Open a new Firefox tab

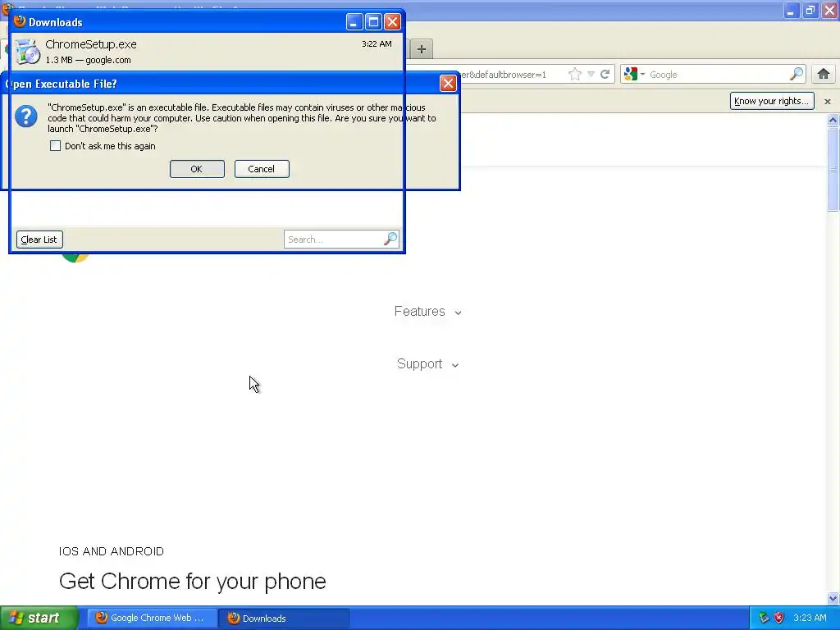pyautogui.click(x=422, y=49)
